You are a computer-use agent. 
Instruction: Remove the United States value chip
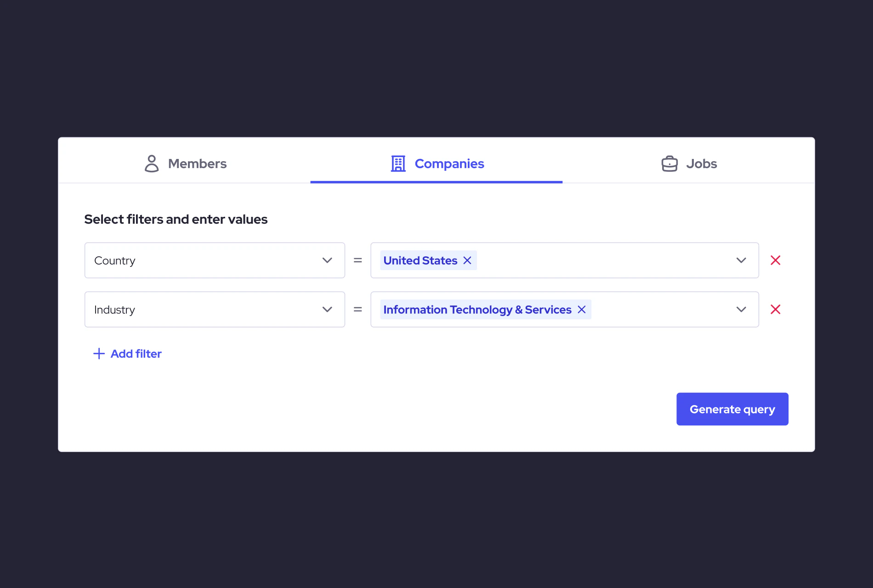[467, 260]
